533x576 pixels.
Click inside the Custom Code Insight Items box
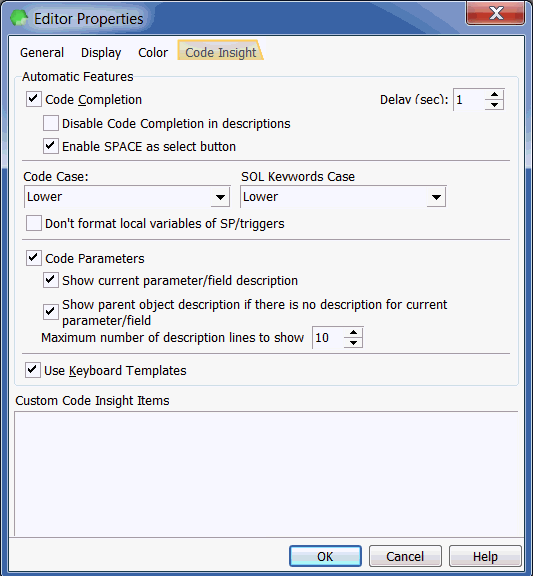click(266, 474)
